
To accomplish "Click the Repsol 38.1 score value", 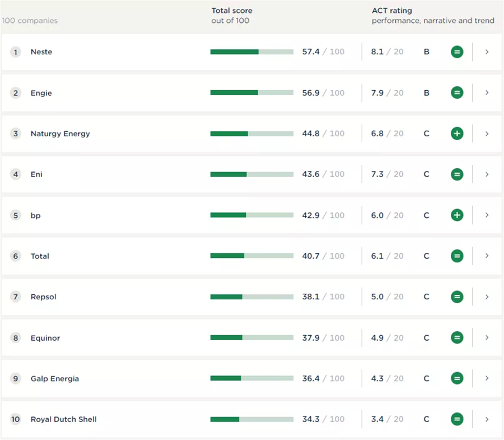I will [311, 297].
